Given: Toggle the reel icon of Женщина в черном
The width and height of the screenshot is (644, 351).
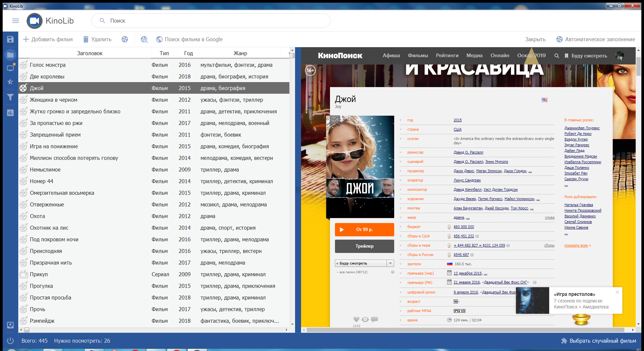Looking at the screenshot, I should (23, 100).
